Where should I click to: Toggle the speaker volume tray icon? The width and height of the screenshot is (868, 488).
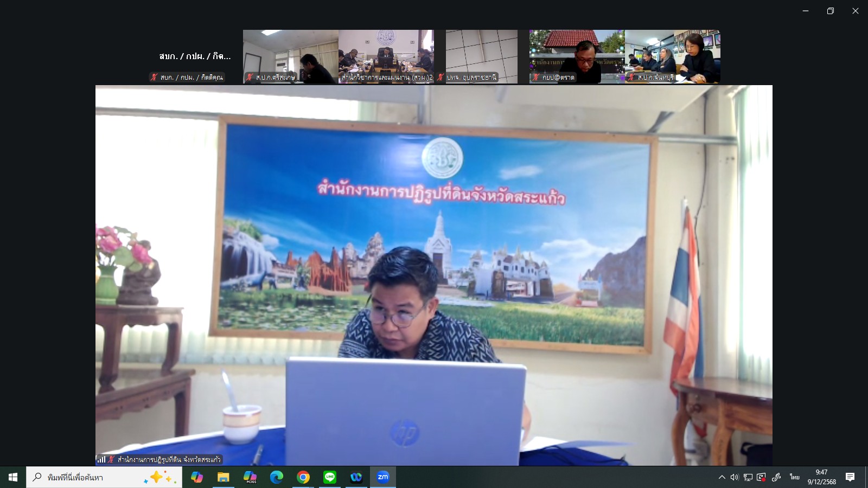coord(735,477)
